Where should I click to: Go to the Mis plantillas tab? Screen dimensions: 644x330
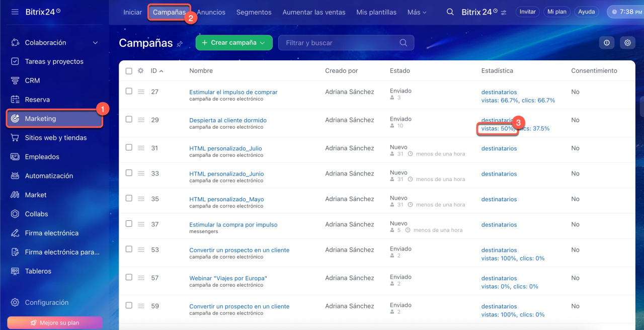[376, 12]
